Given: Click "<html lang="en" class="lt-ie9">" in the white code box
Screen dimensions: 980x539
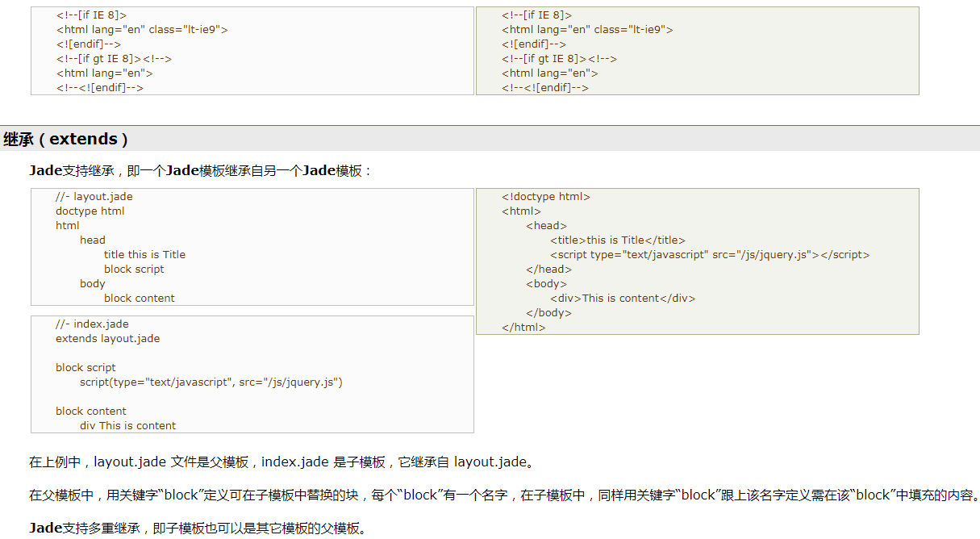Looking at the screenshot, I should pyautogui.click(x=142, y=29).
